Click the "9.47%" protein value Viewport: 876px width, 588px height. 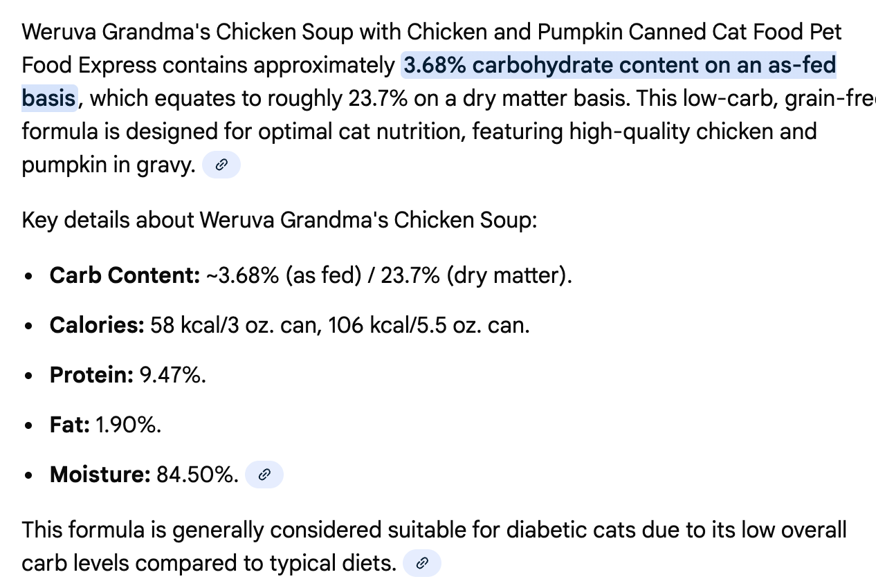(x=173, y=375)
